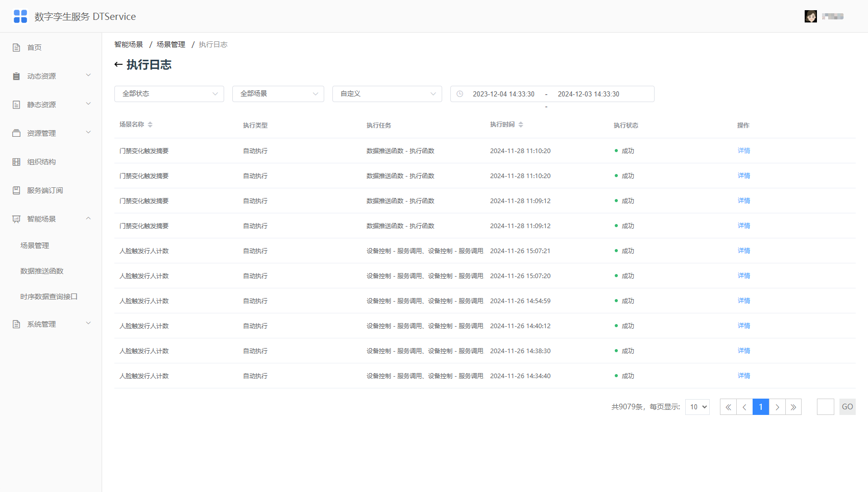Click the 静态资源 sidebar icon
868x492 pixels.
click(x=16, y=105)
